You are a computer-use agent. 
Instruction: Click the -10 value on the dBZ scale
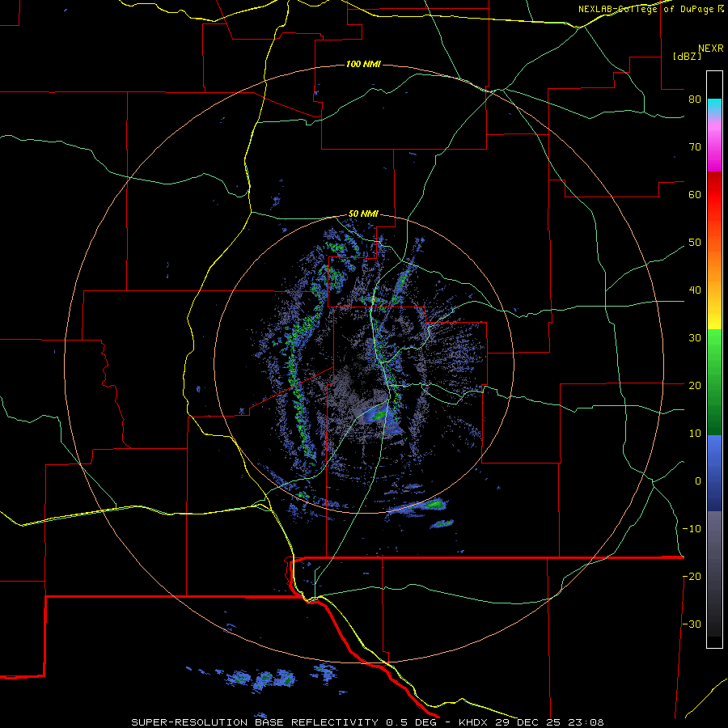point(692,529)
